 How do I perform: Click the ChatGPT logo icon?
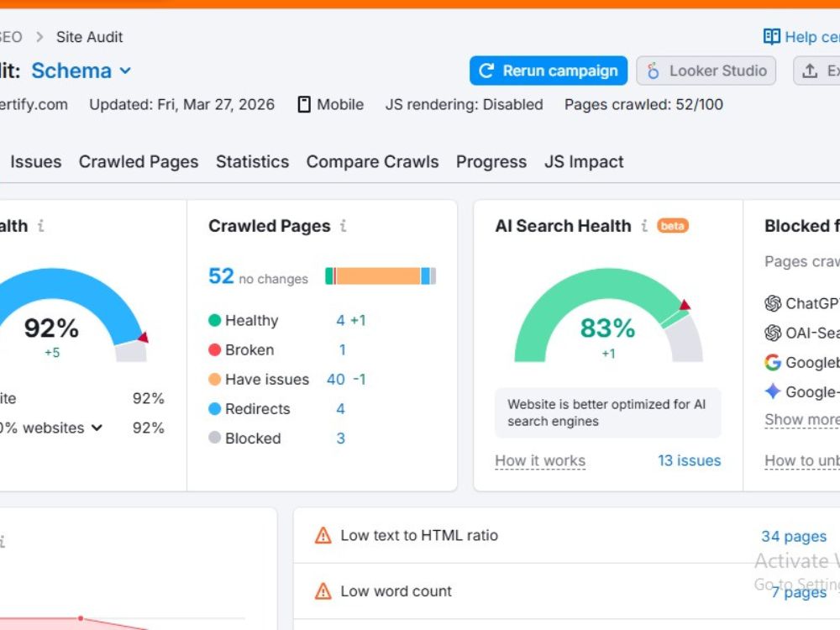(773, 303)
